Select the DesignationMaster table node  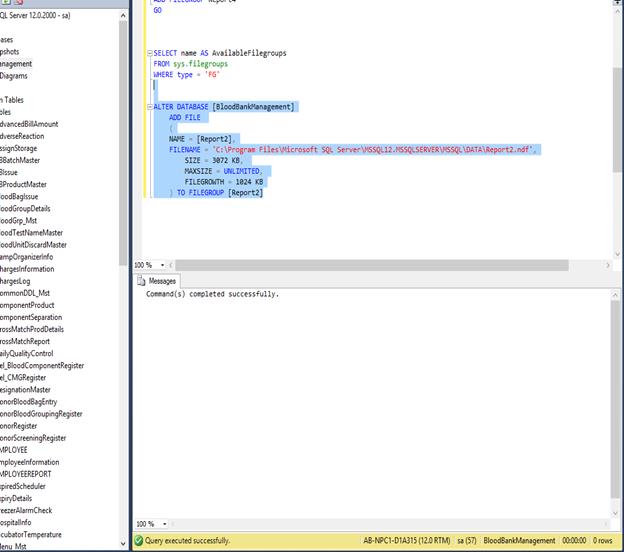pos(25,390)
